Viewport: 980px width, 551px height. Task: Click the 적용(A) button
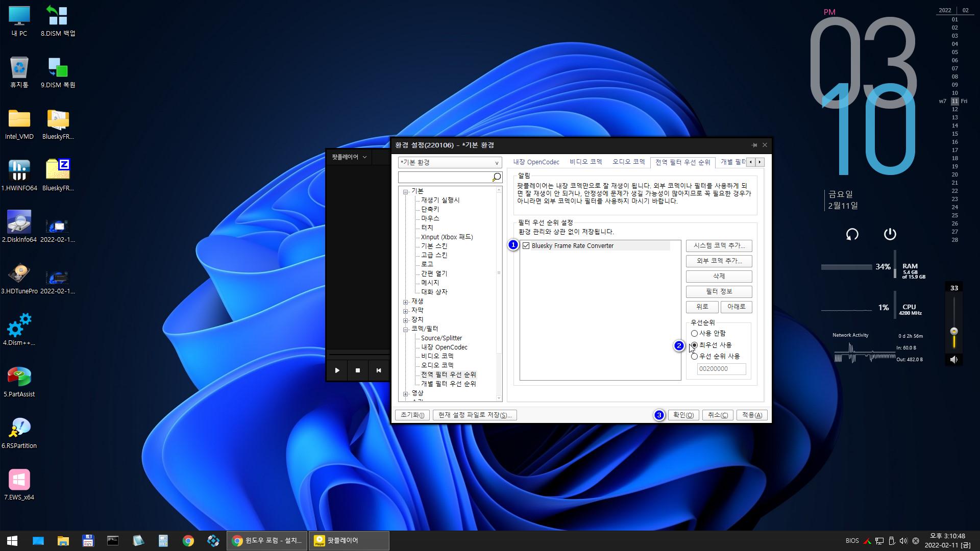pos(752,415)
